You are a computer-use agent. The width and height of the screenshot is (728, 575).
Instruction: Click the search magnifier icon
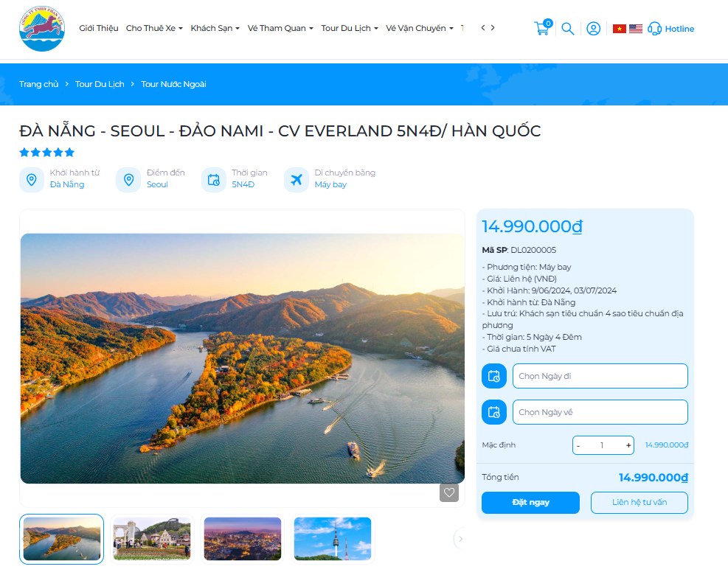567,29
